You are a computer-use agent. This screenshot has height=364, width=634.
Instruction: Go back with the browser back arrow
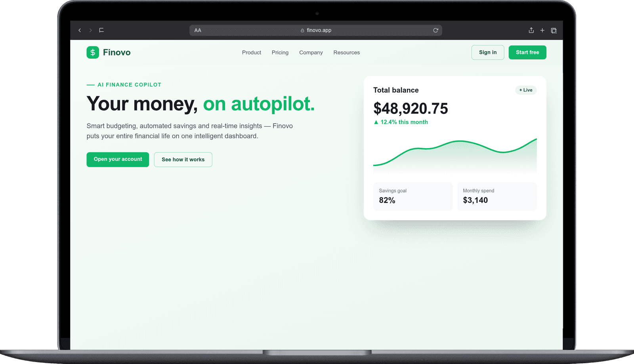point(80,30)
